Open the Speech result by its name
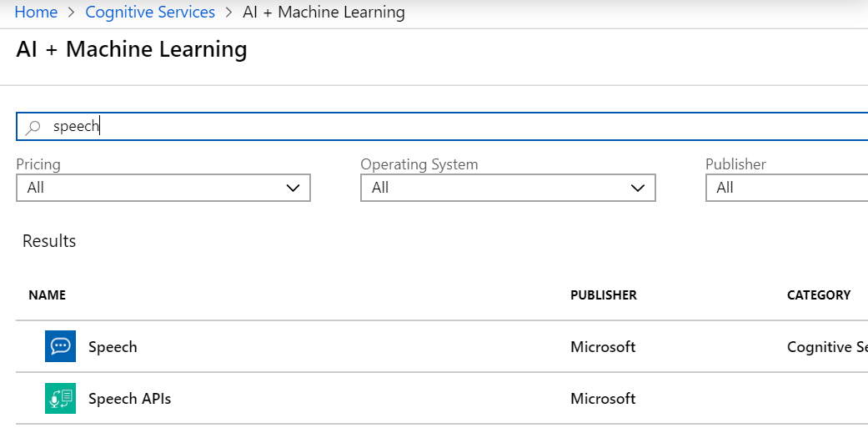Screen dimensions: 868x428 [113, 346]
